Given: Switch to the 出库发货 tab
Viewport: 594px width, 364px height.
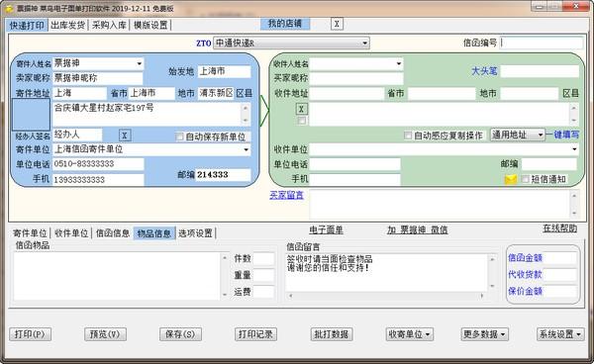Looking at the screenshot, I should click(x=67, y=25).
